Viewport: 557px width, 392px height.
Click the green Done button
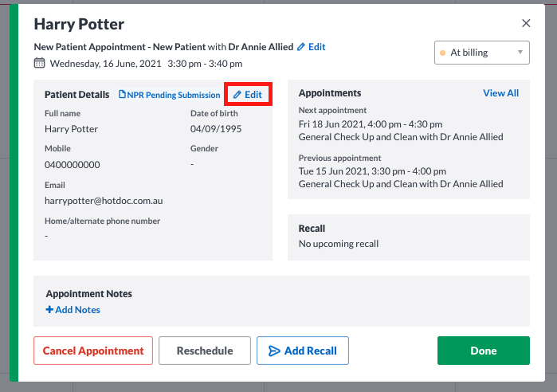click(x=484, y=351)
